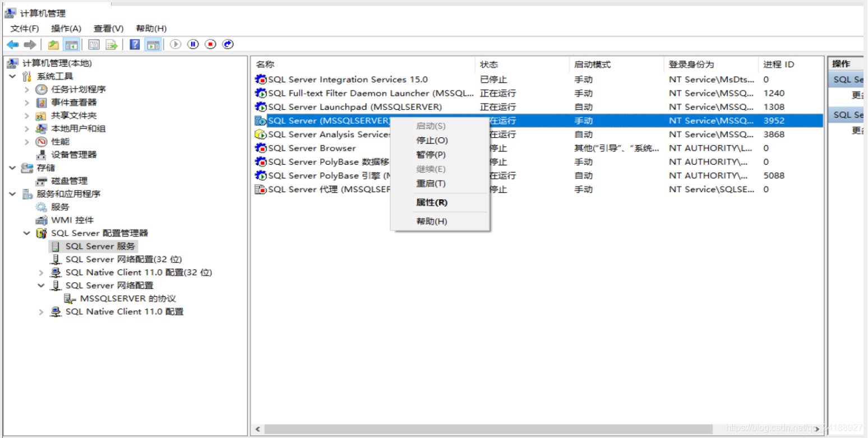Open the 文件(F) menu
Viewport: 868px width, 438px height.
pyautogui.click(x=25, y=29)
